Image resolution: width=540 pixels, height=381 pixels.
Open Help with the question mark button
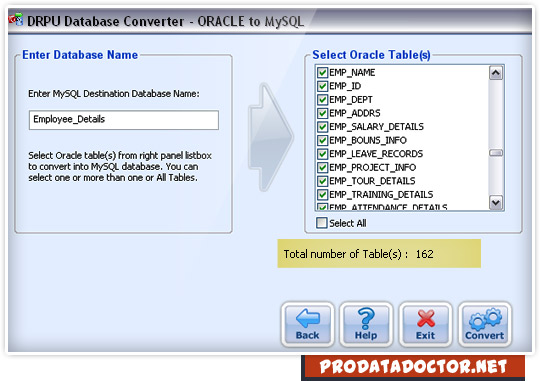[366, 325]
